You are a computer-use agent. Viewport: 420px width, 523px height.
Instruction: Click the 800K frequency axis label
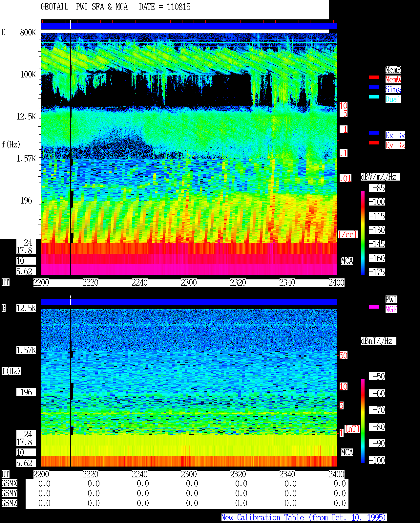pyautogui.click(x=28, y=33)
